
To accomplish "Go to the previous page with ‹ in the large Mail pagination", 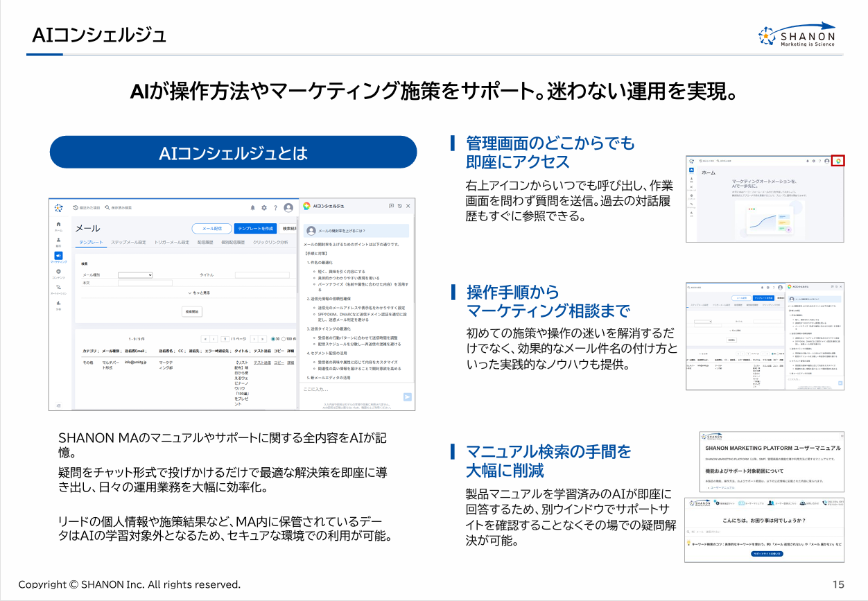I will [x=214, y=339].
